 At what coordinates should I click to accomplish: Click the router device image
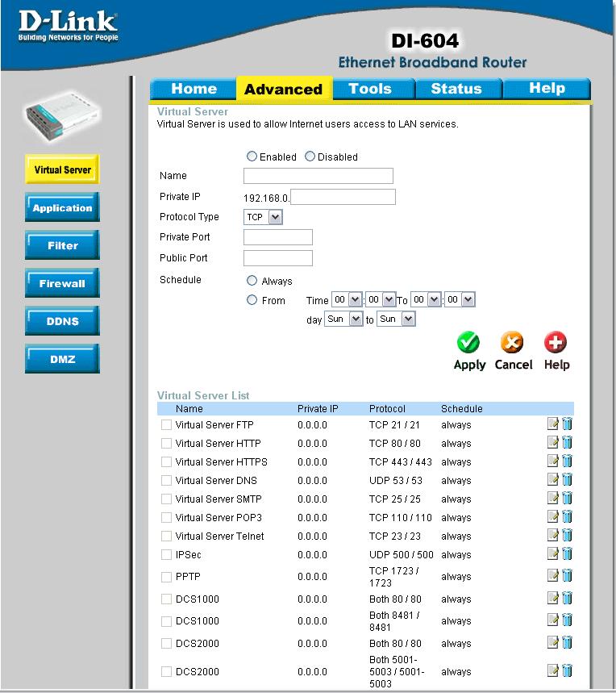[x=62, y=116]
